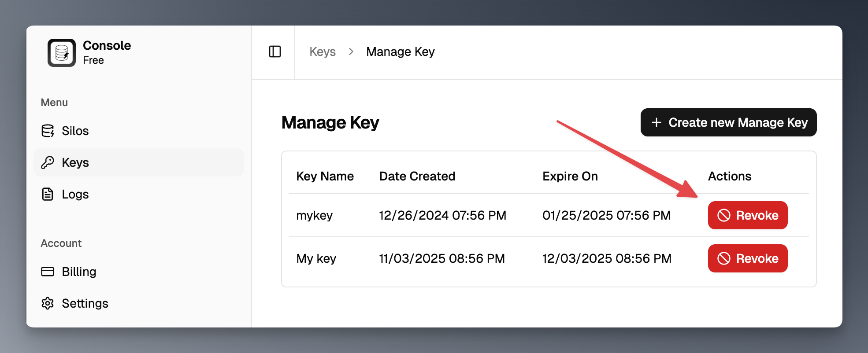Revoke the My key key
The height and width of the screenshot is (353, 868).
point(748,258)
